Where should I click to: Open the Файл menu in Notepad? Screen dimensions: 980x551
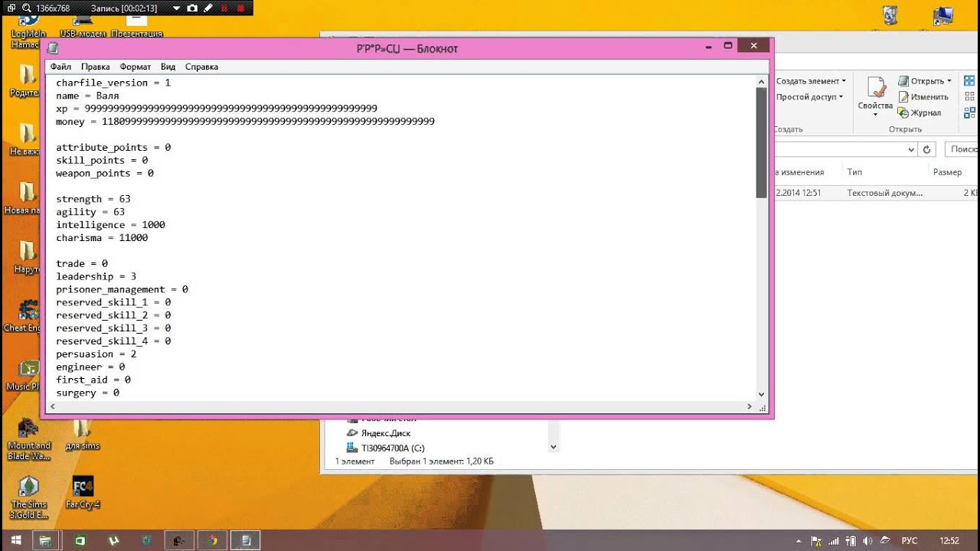(60, 67)
